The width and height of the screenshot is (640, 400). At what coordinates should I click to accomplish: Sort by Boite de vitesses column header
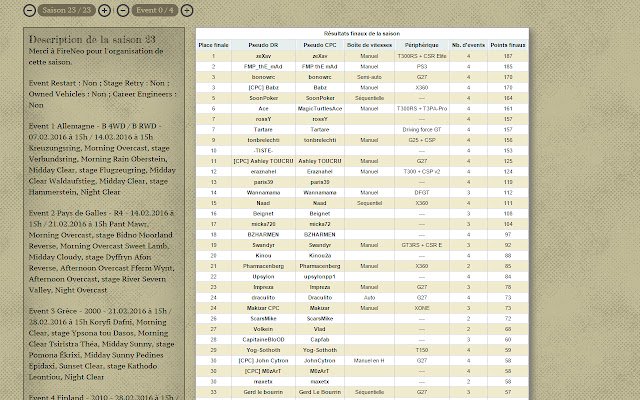pos(369,45)
